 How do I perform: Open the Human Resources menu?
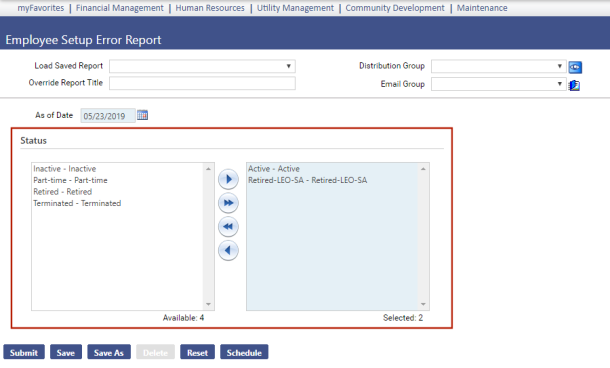(210, 8)
